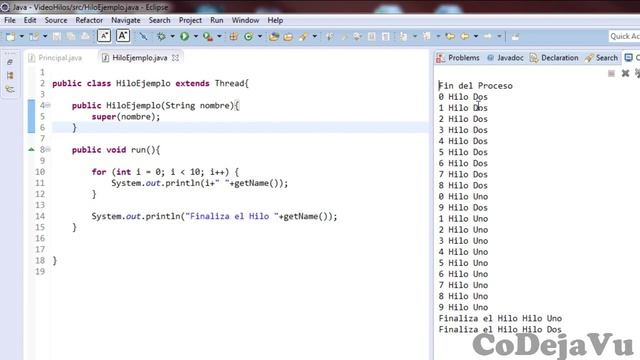Click the Previous Annotation icon

427,37
